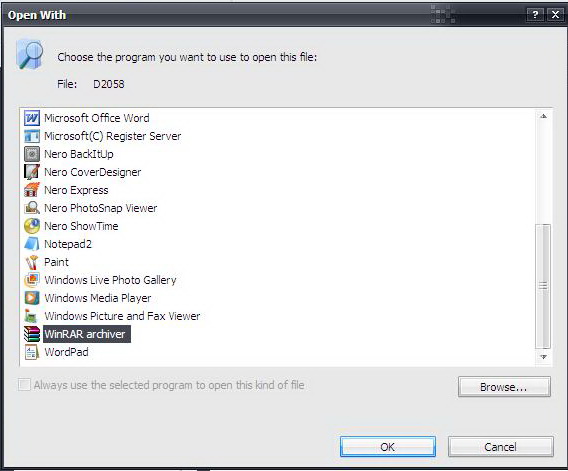Select Windows Picture and Fax Viewer
The image size is (568, 471).
tap(122, 316)
